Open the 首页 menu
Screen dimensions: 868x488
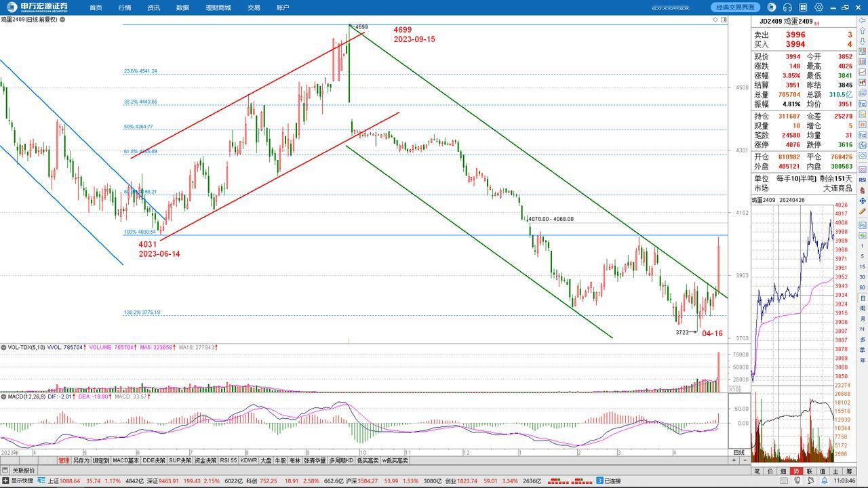click(96, 7)
